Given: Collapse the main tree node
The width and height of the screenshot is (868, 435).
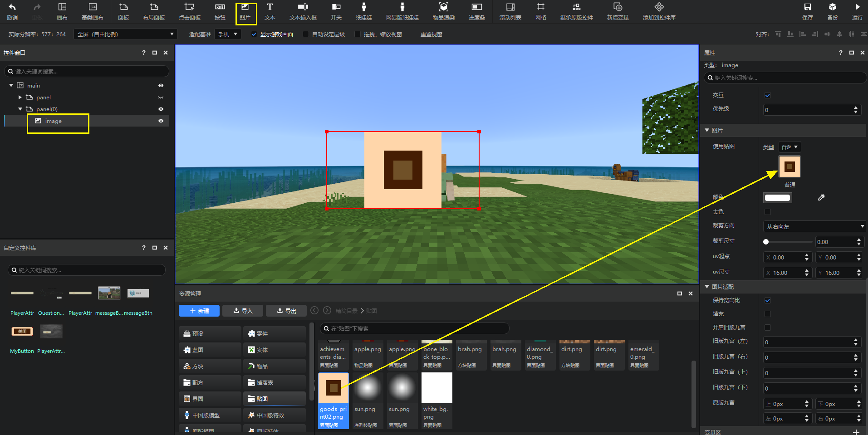Looking at the screenshot, I should pyautogui.click(x=11, y=85).
